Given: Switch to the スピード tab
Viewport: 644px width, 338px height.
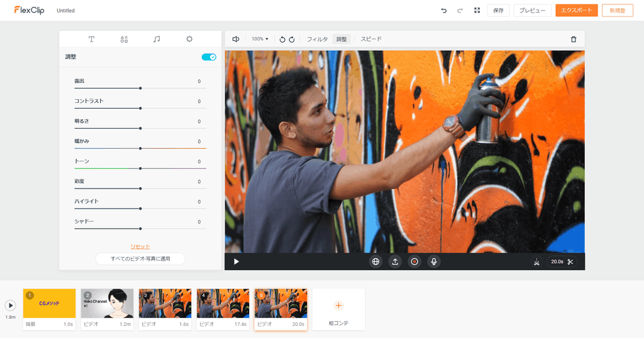Looking at the screenshot, I should (371, 39).
